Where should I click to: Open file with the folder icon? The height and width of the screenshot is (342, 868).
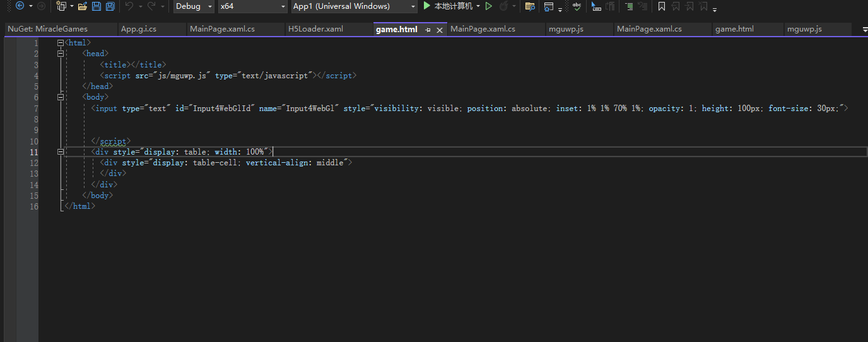click(x=82, y=6)
